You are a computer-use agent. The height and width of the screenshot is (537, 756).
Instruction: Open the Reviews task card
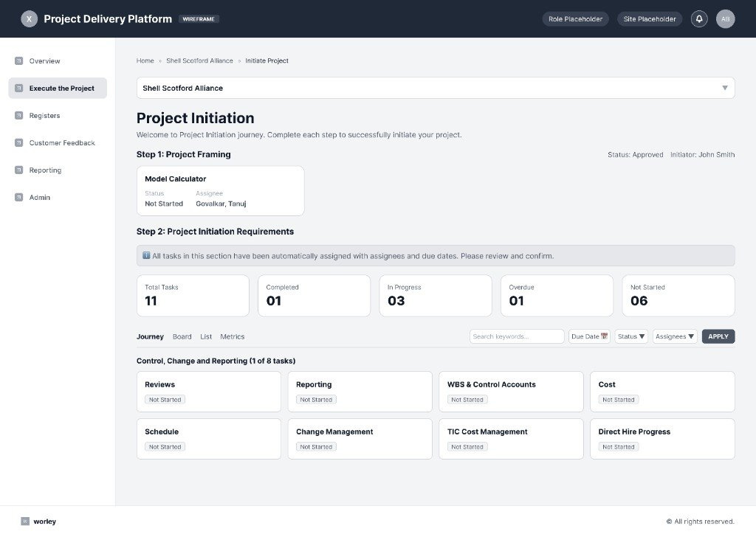tap(209, 392)
